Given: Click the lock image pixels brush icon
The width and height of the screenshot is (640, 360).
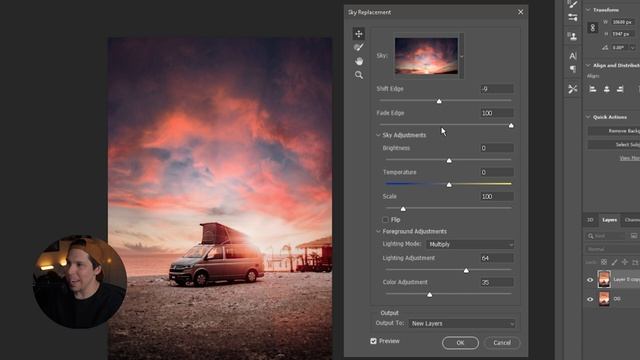Looking at the screenshot, I should (x=614, y=262).
